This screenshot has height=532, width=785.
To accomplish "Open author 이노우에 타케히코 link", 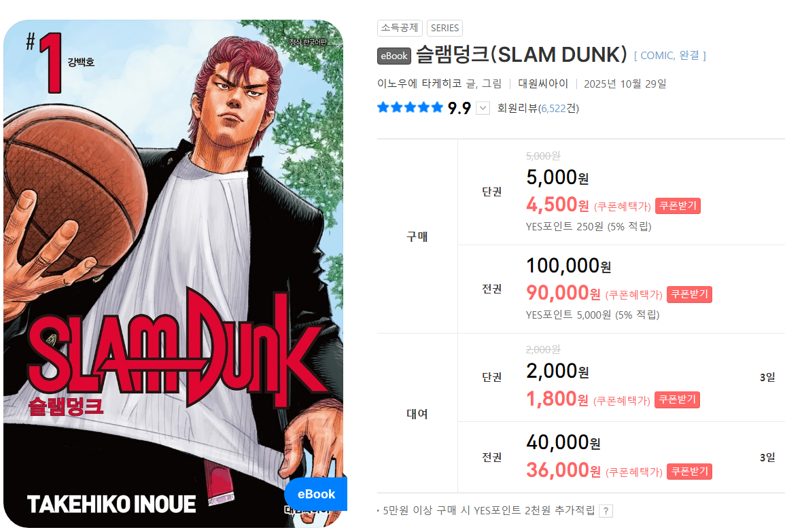I will [419, 84].
